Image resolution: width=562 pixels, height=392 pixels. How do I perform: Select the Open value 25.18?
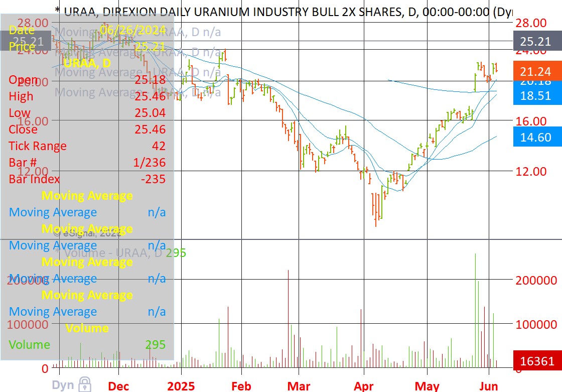point(150,80)
